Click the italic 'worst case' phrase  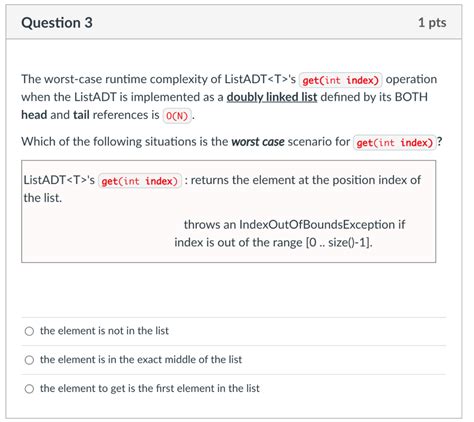coord(258,142)
